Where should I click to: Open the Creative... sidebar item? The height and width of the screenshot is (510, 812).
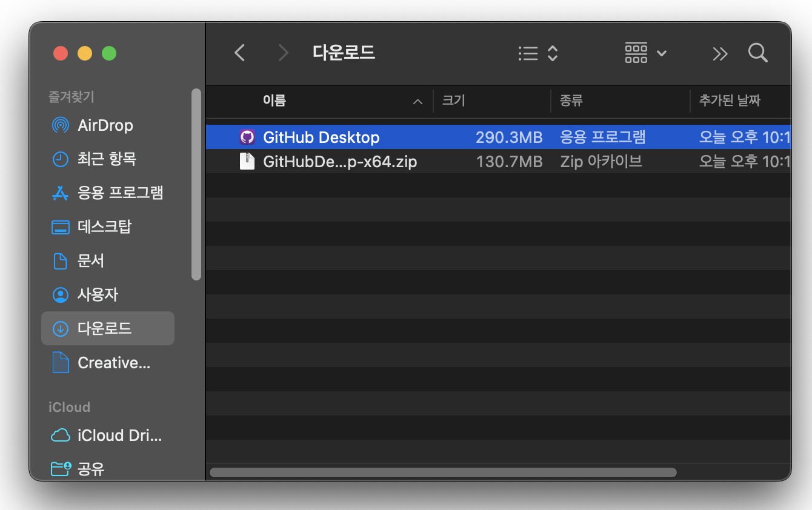click(108, 363)
